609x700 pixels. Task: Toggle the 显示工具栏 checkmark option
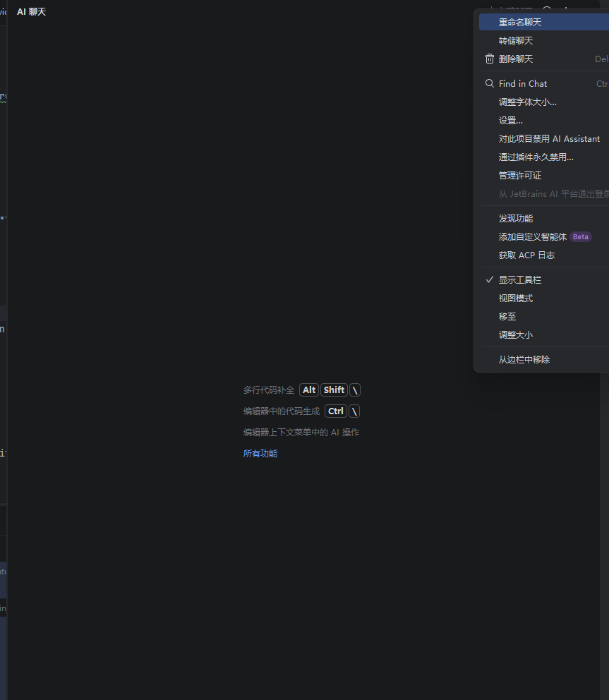(x=520, y=280)
